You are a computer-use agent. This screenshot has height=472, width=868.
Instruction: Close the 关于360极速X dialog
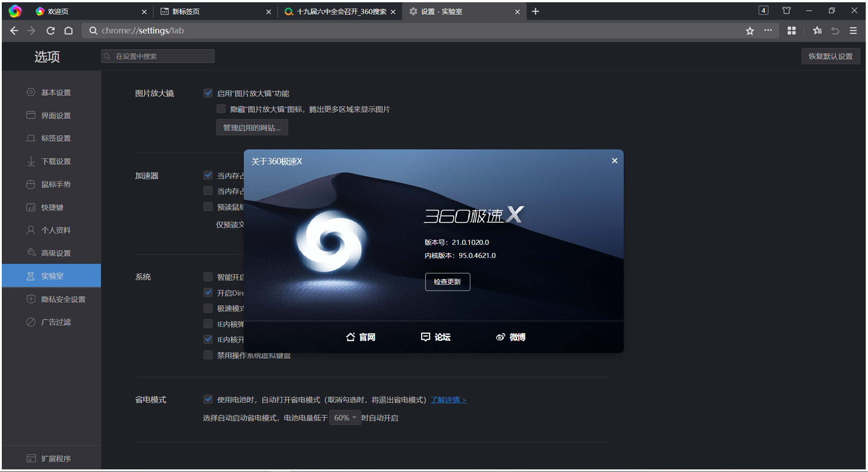tap(614, 161)
